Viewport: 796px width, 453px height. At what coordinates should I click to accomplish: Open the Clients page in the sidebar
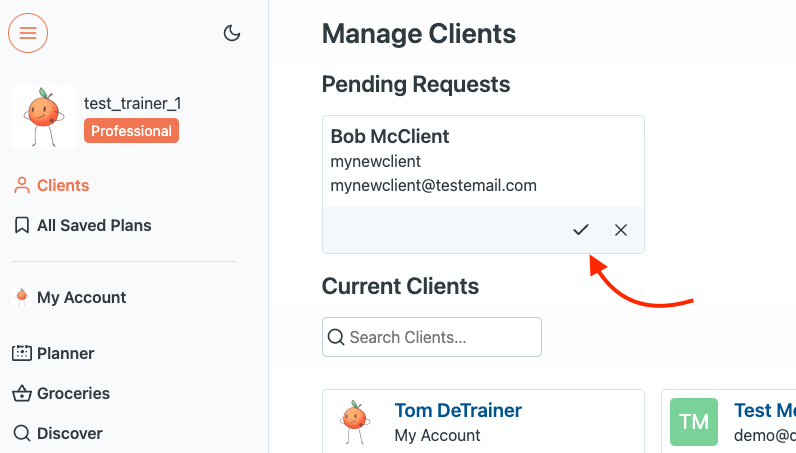pos(51,185)
